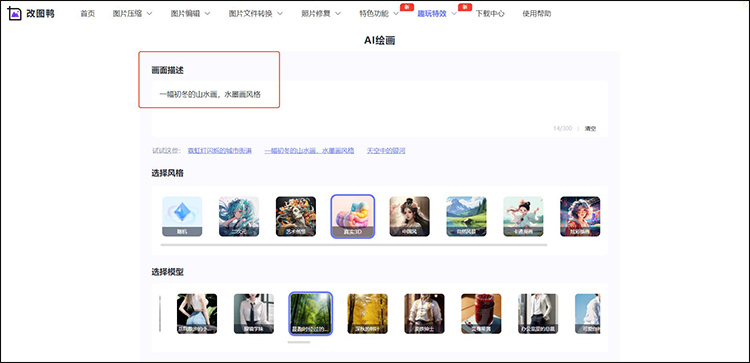Expand the 图片编辑 dropdown arrow
Screen dimensions: 750x363
[207, 14]
